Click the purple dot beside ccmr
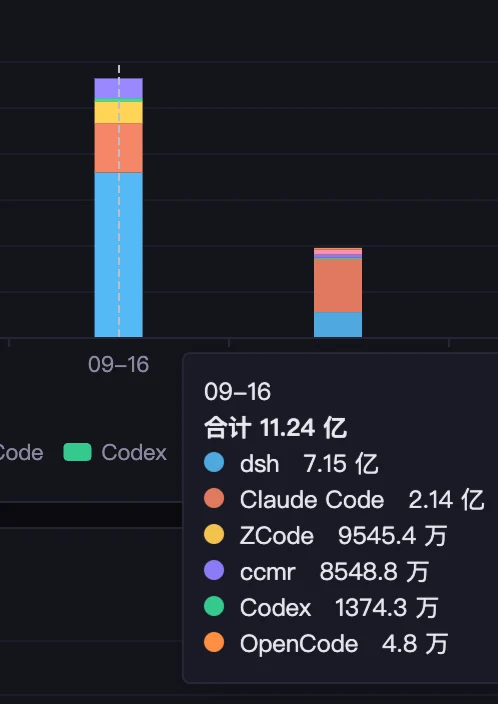The image size is (498, 704). (214, 570)
